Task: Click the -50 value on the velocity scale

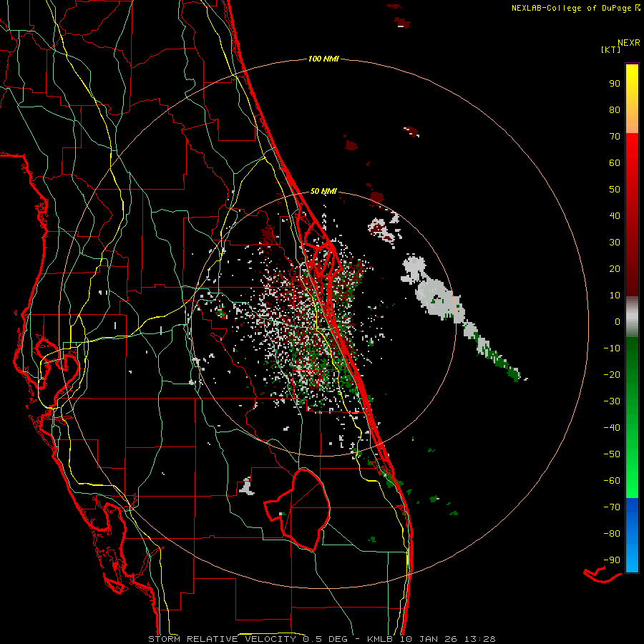Action: 612,454
